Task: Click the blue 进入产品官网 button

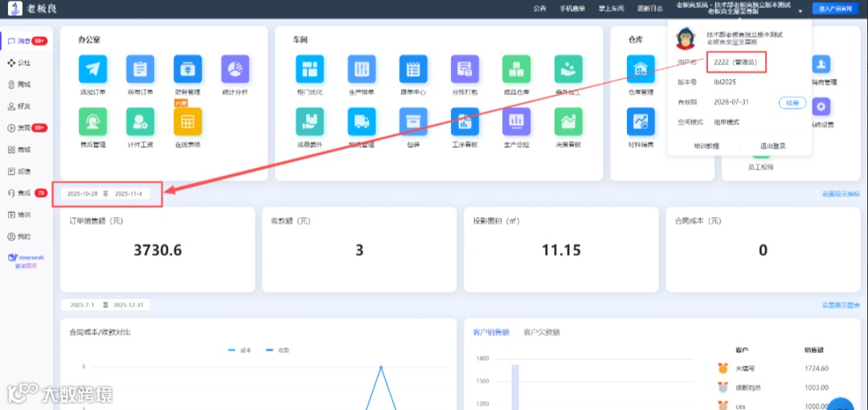Action: (835, 8)
